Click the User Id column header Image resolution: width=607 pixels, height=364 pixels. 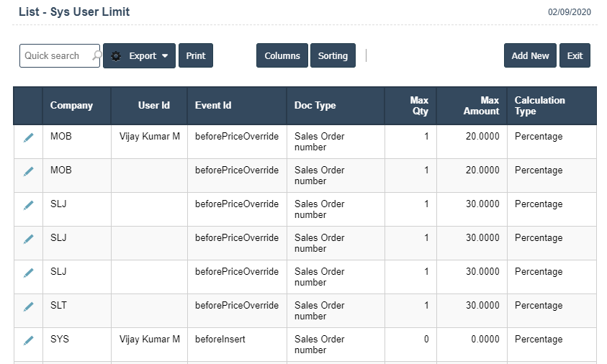tap(153, 106)
